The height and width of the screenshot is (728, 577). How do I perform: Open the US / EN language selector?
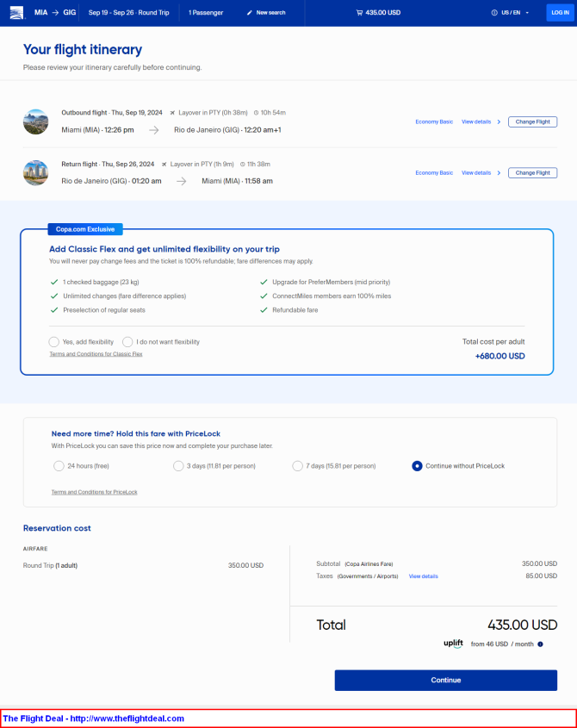pos(510,13)
